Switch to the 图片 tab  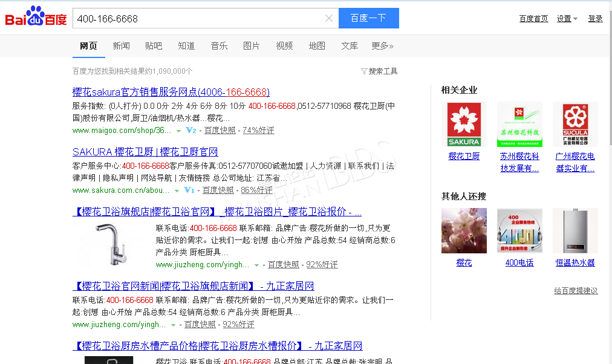click(252, 46)
